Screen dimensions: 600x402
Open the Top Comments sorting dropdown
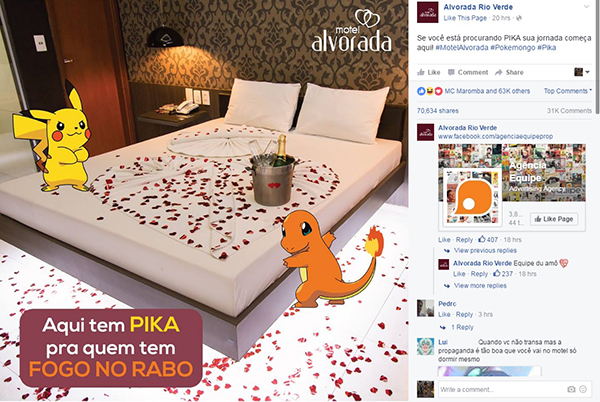[x=568, y=91]
